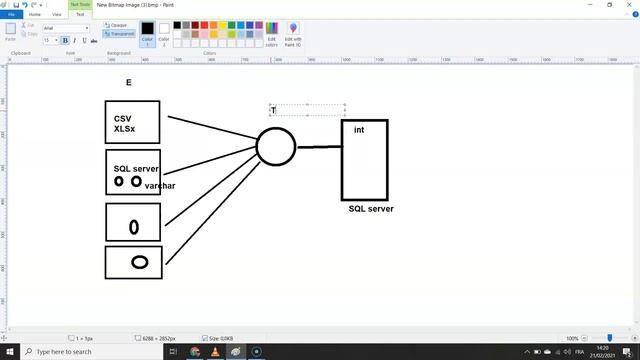Select the Text tab
640x360 pixels.
coord(80,14)
